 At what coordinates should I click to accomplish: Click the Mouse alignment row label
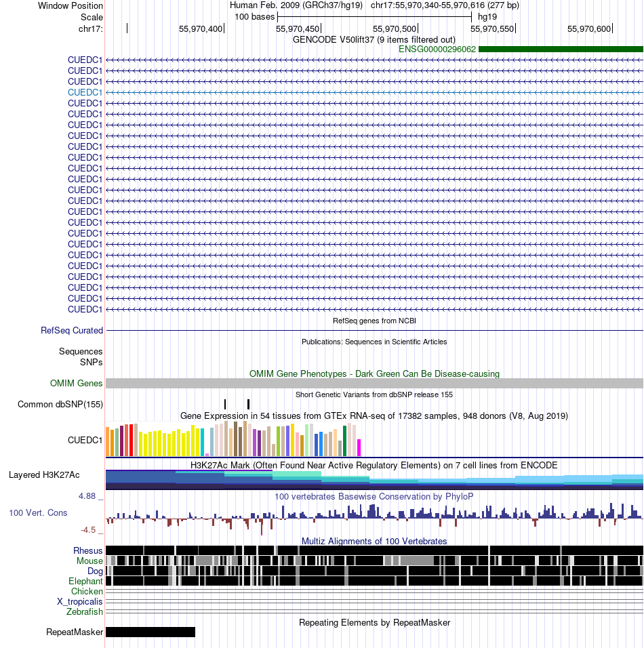89,561
